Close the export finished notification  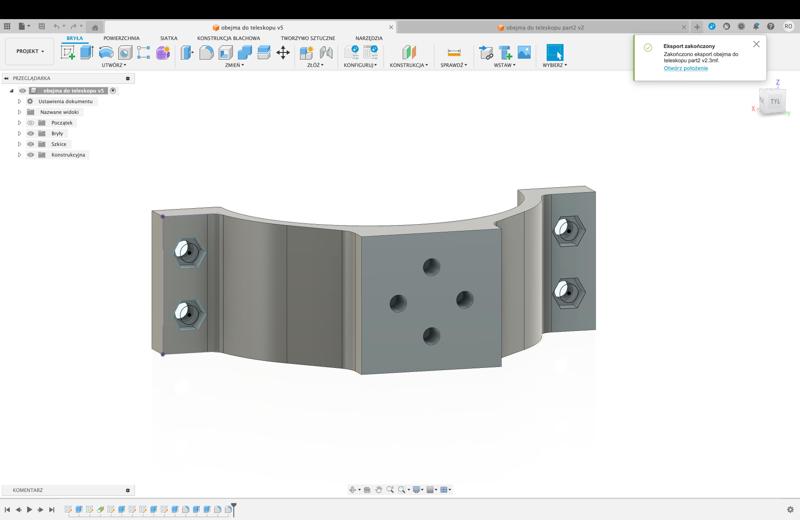tap(756, 44)
